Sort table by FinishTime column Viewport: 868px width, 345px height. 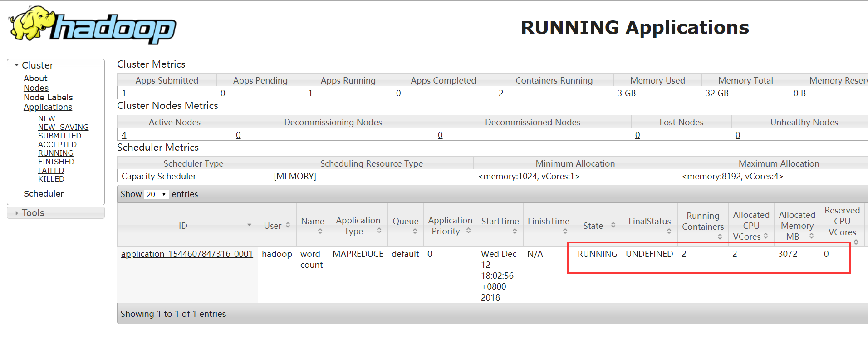[x=548, y=225]
